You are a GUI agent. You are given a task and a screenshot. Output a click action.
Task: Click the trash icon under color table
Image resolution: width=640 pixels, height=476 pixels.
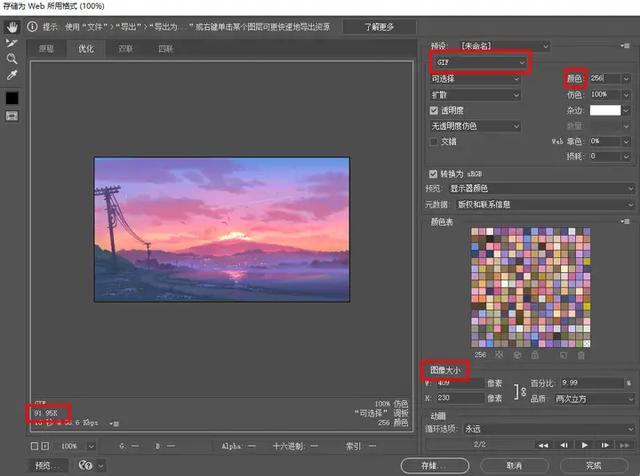(581, 355)
